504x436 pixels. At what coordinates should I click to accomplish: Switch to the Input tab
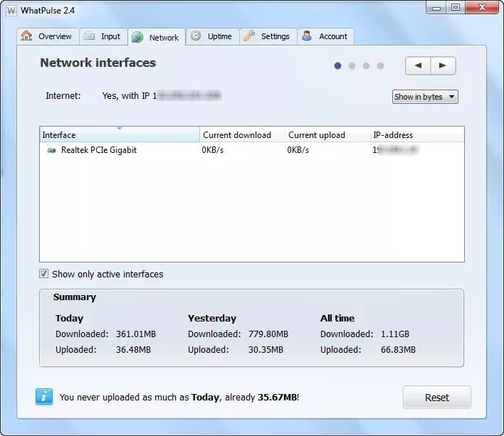pos(103,36)
